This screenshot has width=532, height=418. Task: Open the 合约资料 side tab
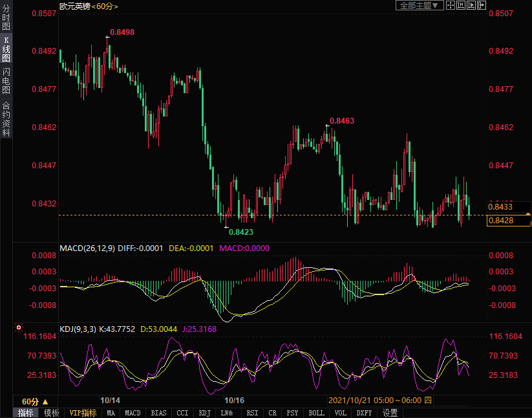pos(6,119)
